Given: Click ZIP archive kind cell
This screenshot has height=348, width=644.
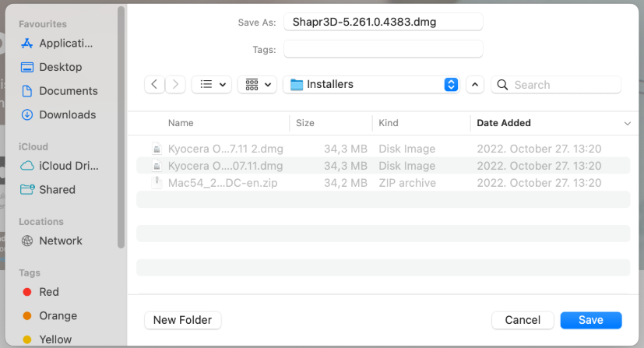Looking at the screenshot, I should 407,183.
